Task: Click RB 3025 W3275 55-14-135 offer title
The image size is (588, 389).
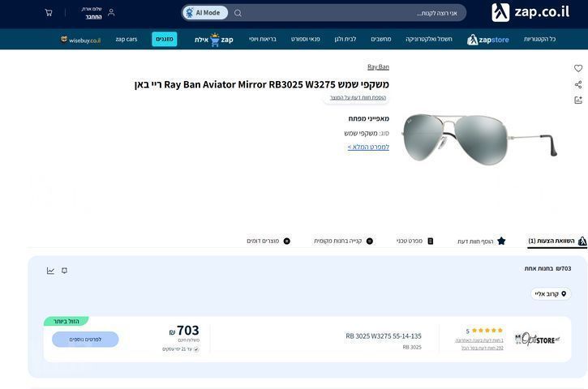Action: (x=384, y=336)
